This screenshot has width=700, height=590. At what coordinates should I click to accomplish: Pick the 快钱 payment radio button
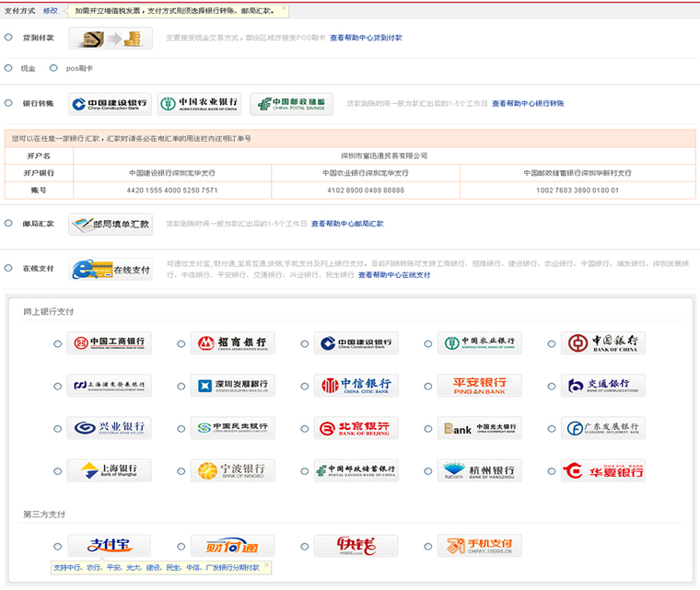click(305, 547)
